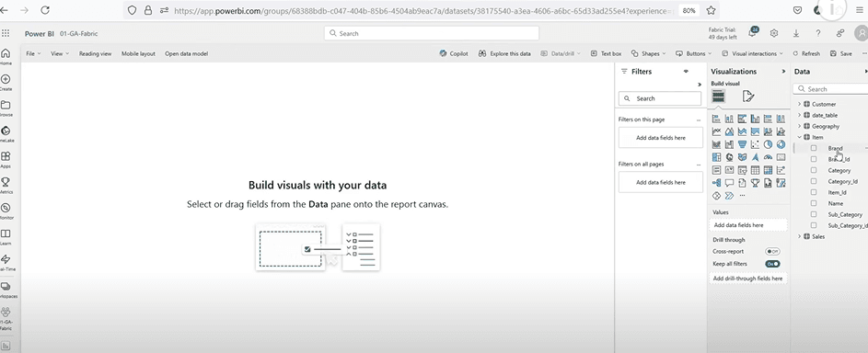Viewport: 868px width, 353px height.
Task: Insert the decomposition tree visual
Action: click(x=716, y=182)
